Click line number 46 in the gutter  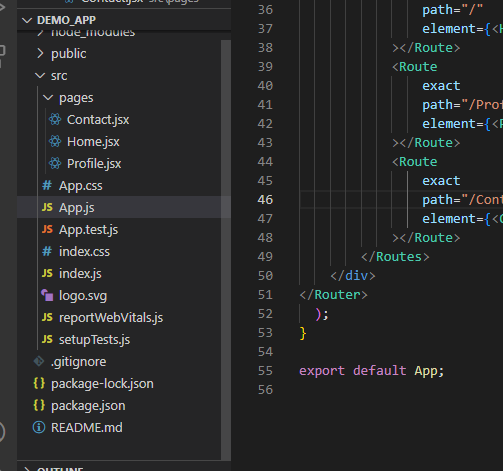tap(265, 200)
